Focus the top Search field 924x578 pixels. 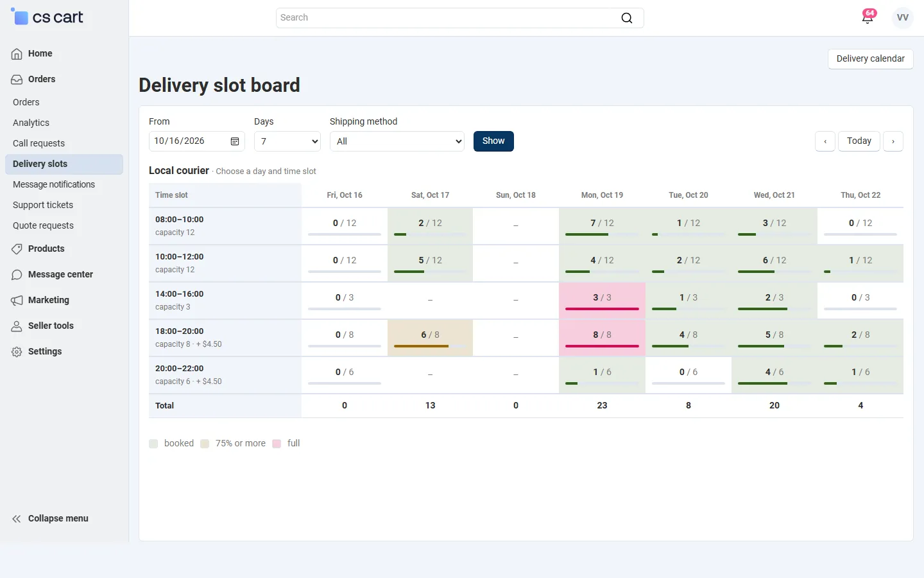click(x=460, y=18)
